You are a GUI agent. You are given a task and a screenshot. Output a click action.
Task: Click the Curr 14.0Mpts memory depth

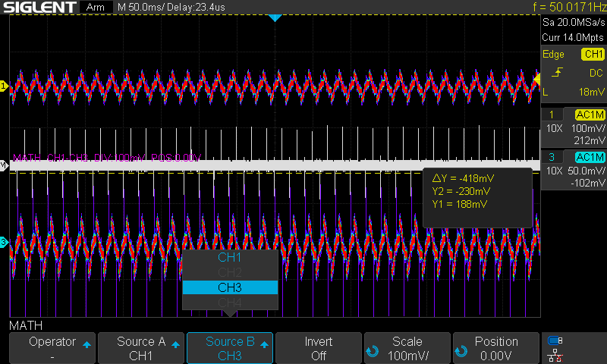tap(573, 37)
